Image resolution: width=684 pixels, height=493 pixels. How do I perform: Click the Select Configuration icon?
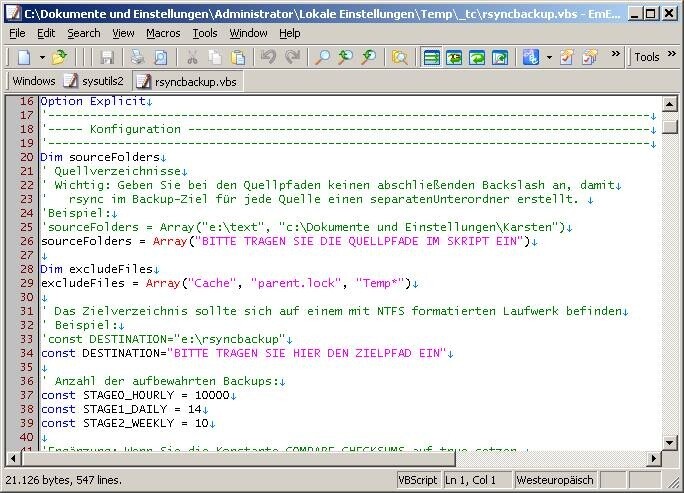(531, 57)
